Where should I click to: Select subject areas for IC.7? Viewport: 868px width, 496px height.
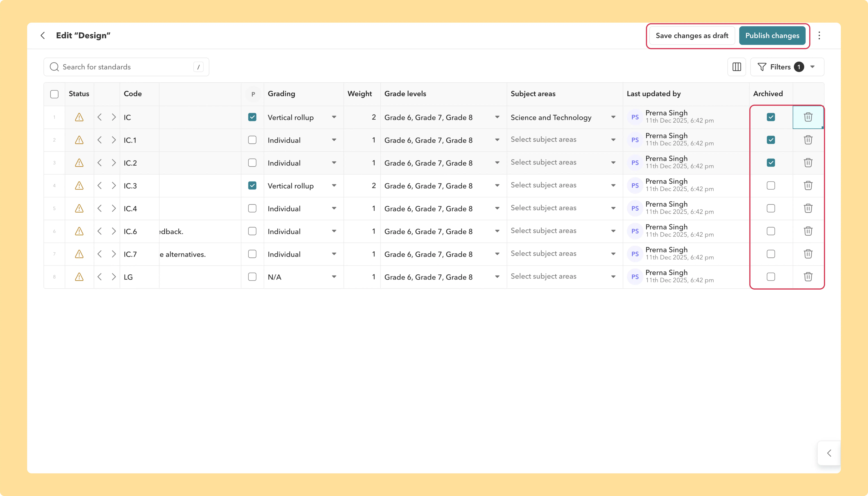point(565,254)
